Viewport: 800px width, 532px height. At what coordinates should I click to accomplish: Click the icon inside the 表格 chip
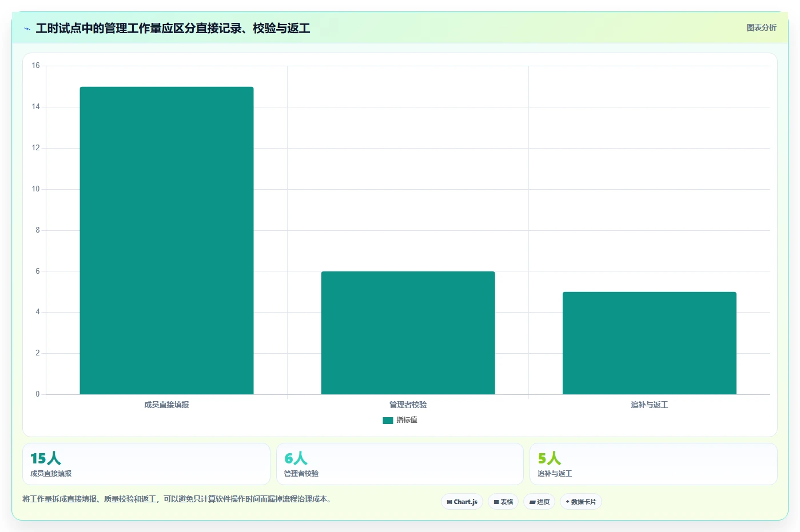(496, 502)
